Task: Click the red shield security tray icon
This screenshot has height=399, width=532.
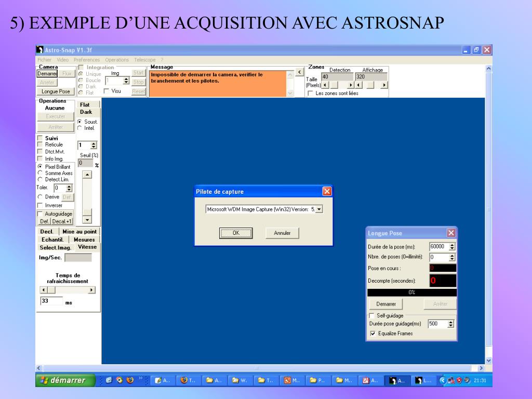Action: [459, 380]
